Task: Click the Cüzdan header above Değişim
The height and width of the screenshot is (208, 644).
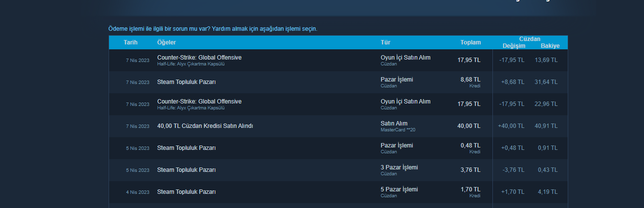Action: click(530, 39)
